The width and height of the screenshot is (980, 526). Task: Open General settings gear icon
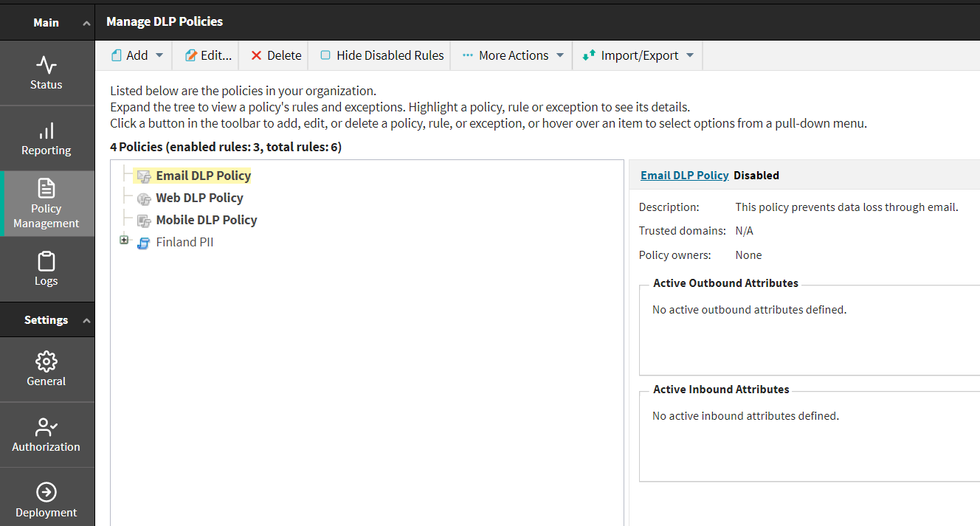46,361
